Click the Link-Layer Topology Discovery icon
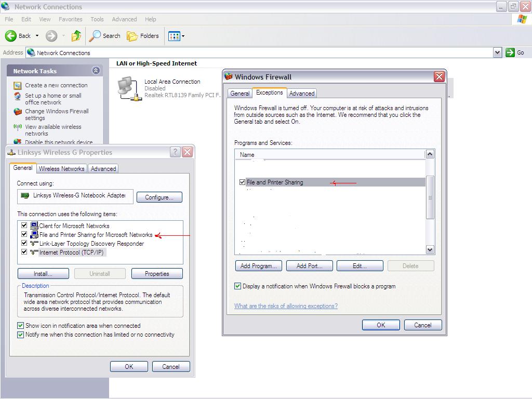The image size is (532, 399). click(34, 243)
